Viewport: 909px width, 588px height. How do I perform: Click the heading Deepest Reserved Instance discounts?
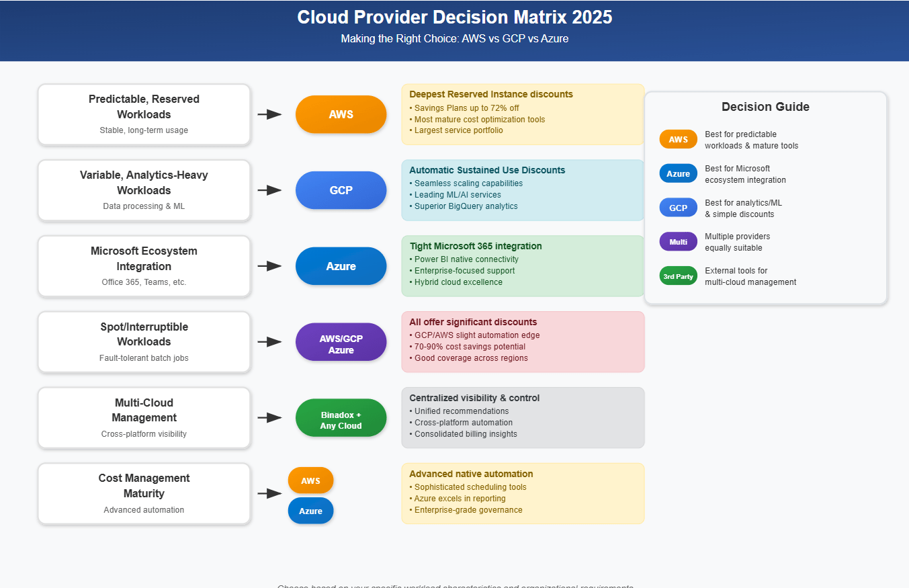point(491,94)
